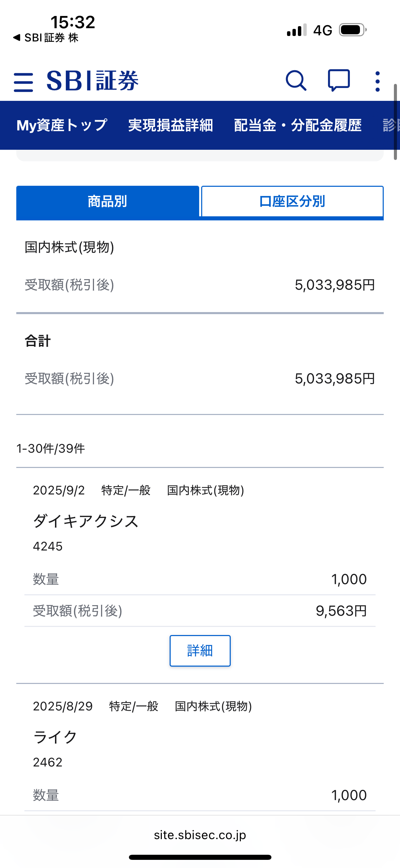Tap the cellular signal bars icon
Image resolution: width=400 pixels, height=868 pixels.
click(x=297, y=30)
